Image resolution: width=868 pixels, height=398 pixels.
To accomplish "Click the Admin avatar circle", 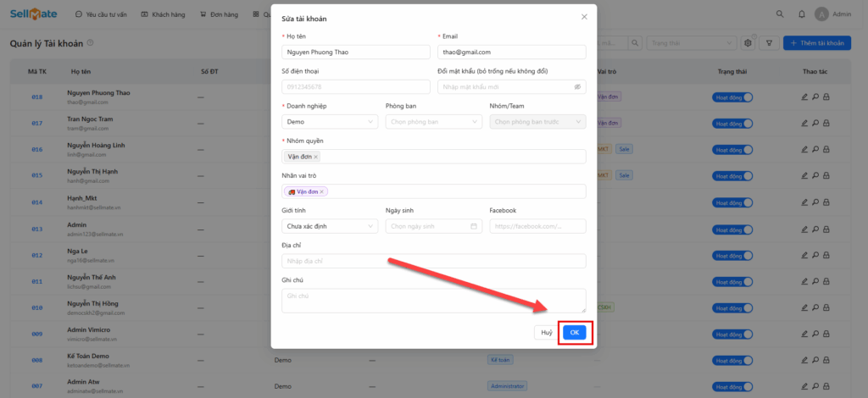I will (x=821, y=14).
